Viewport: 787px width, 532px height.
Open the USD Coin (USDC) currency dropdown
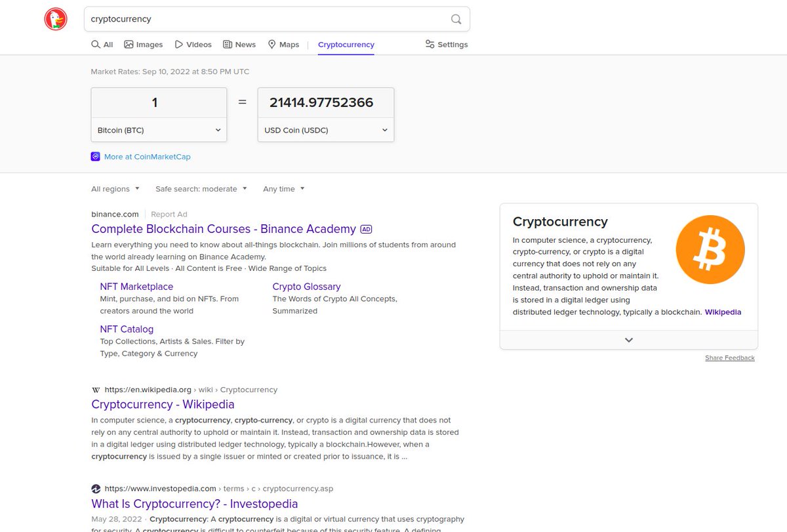pyautogui.click(x=326, y=130)
